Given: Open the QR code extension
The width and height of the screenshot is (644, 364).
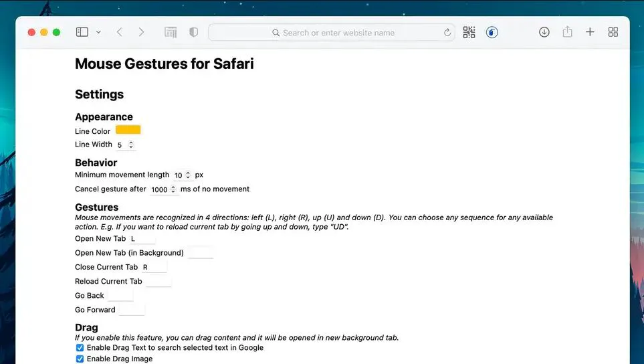Looking at the screenshot, I should point(469,32).
